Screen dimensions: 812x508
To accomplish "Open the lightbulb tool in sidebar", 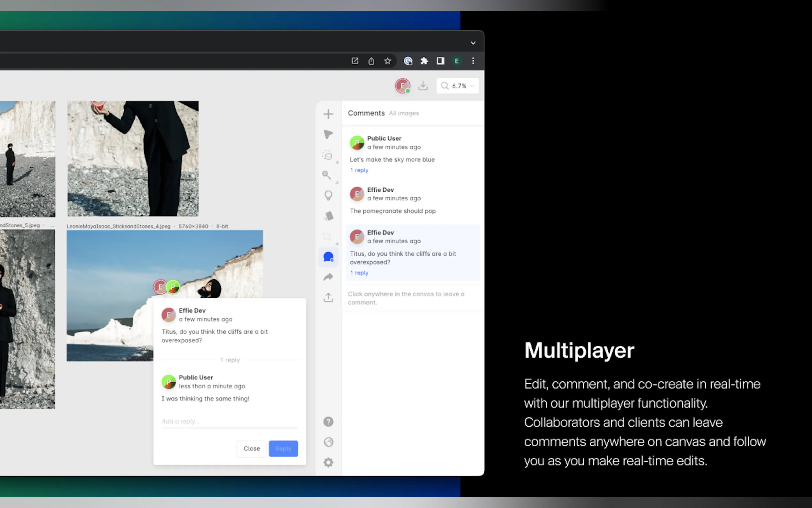I will [x=328, y=195].
